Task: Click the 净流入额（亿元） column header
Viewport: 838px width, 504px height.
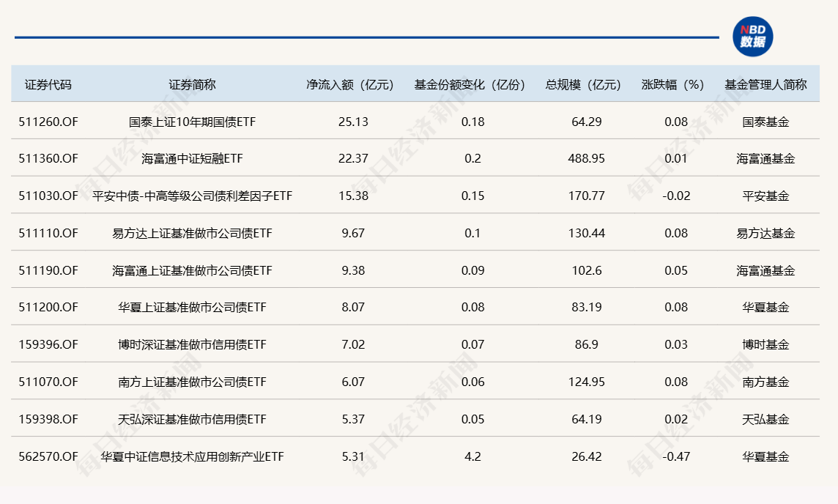Action: (x=350, y=84)
